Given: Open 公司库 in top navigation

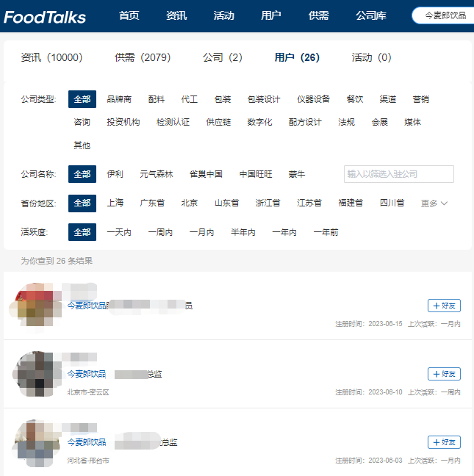Looking at the screenshot, I should (x=371, y=15).
